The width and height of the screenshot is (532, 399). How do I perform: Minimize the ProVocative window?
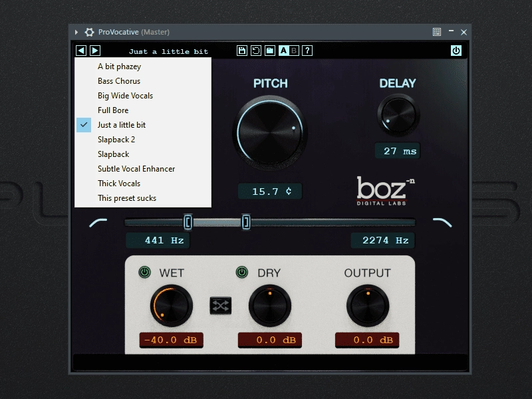click(x=451, y=31)
